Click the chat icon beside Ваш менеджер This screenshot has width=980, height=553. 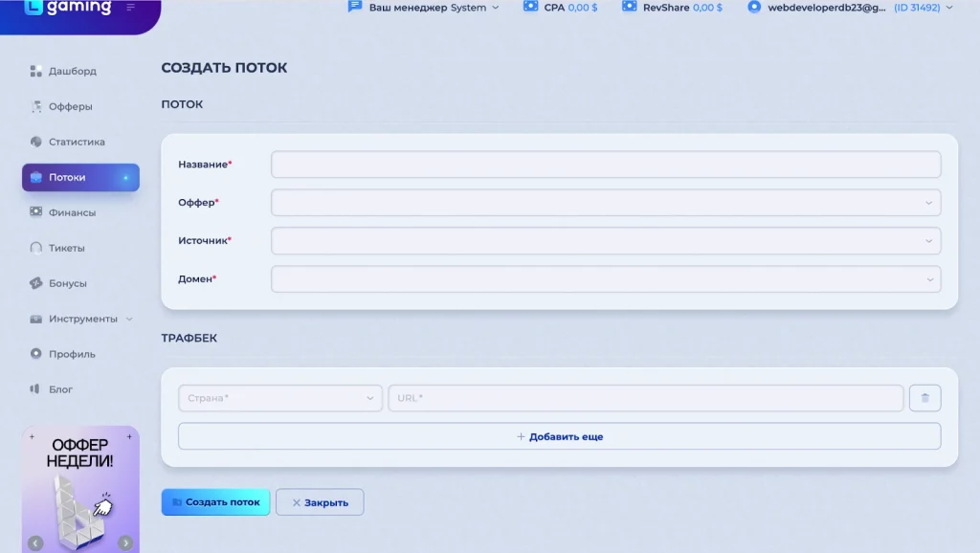[x=355, y=7]
